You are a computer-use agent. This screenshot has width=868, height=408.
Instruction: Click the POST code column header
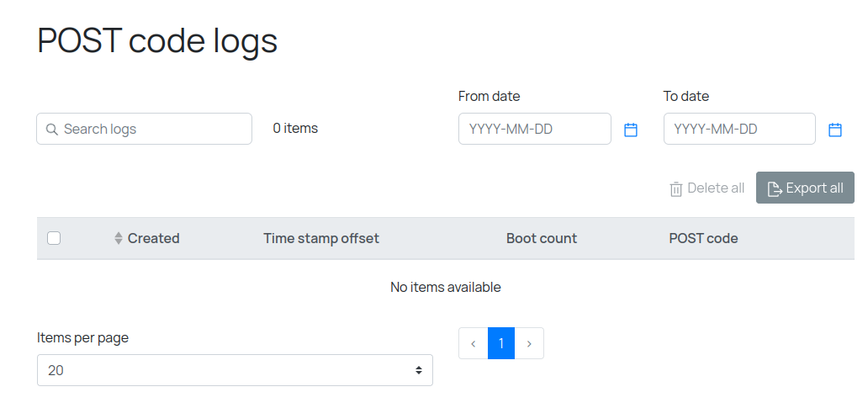pos(703,239)
